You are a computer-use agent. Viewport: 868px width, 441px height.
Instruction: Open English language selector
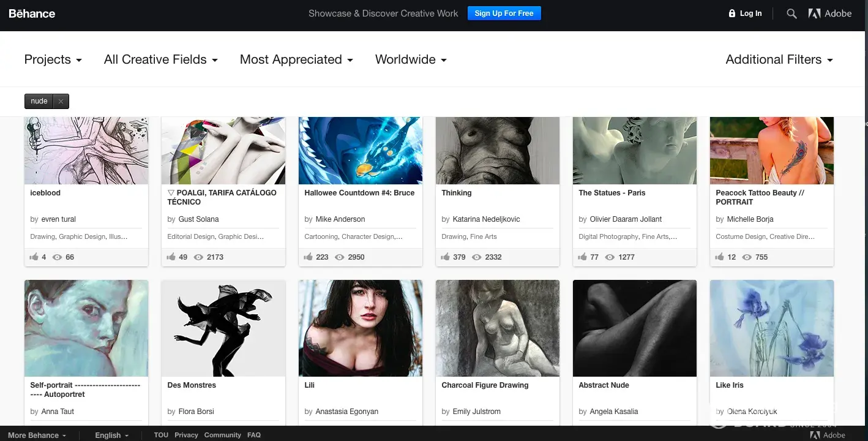(x=111, y=435)
